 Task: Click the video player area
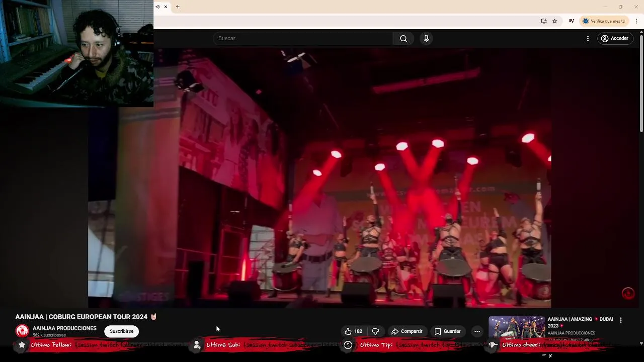319,178
